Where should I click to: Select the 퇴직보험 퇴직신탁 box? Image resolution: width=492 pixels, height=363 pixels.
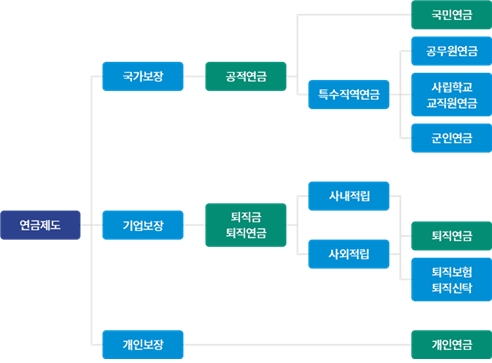tap(452, 279)
